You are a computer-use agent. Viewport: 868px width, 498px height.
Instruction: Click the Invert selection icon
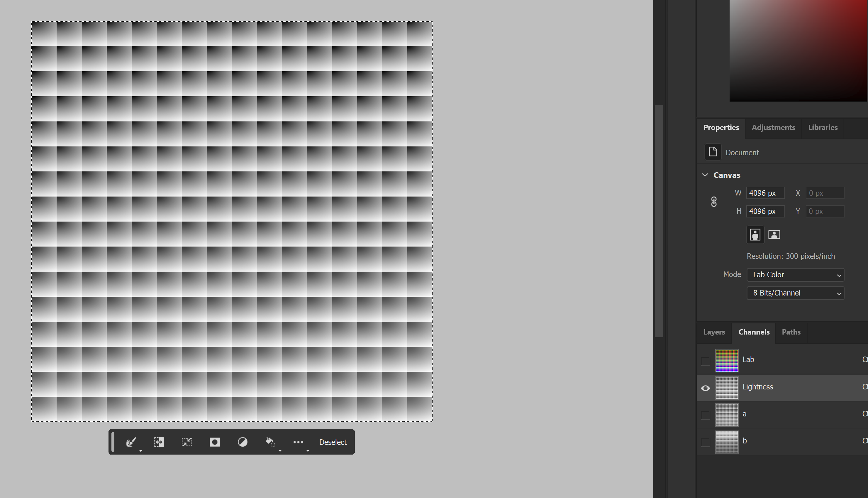pos(159,442)
